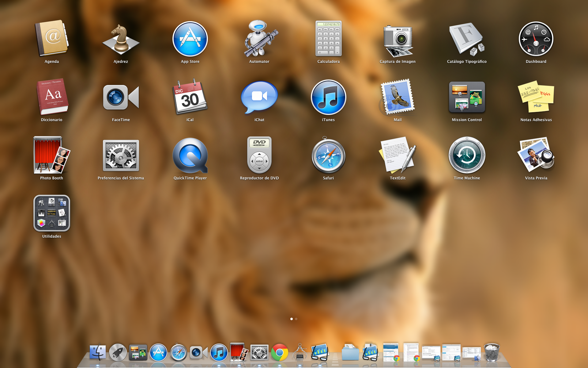
Task: Open Preferencias del Sistema in Launchpad
Action: pyautogui.click(x=121, y=155)
